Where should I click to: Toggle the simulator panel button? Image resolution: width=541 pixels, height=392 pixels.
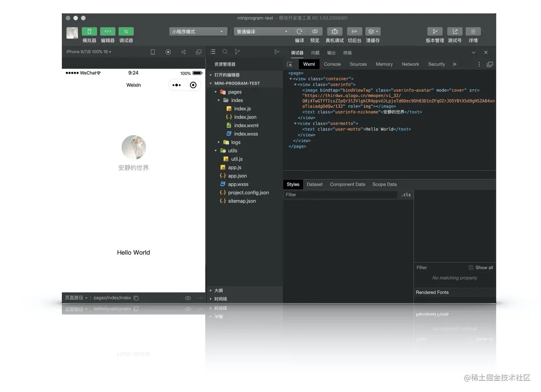pos(89,31)
